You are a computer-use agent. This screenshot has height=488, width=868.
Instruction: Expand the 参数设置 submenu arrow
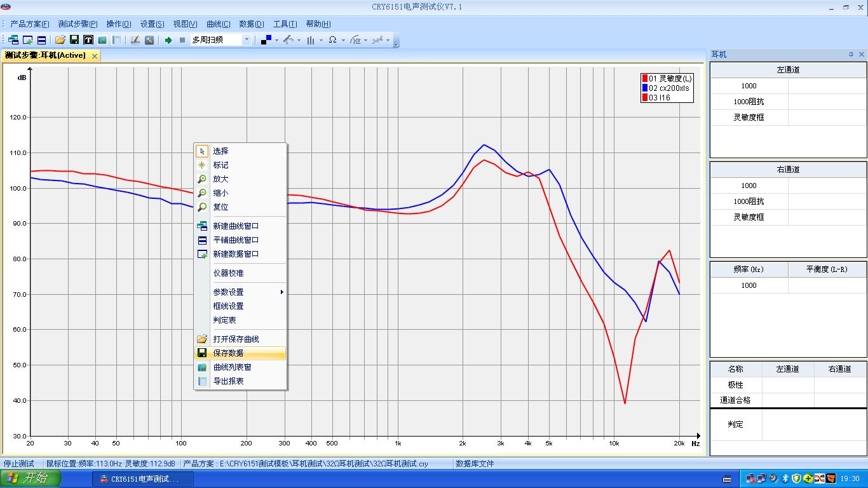tap(281, 292)
